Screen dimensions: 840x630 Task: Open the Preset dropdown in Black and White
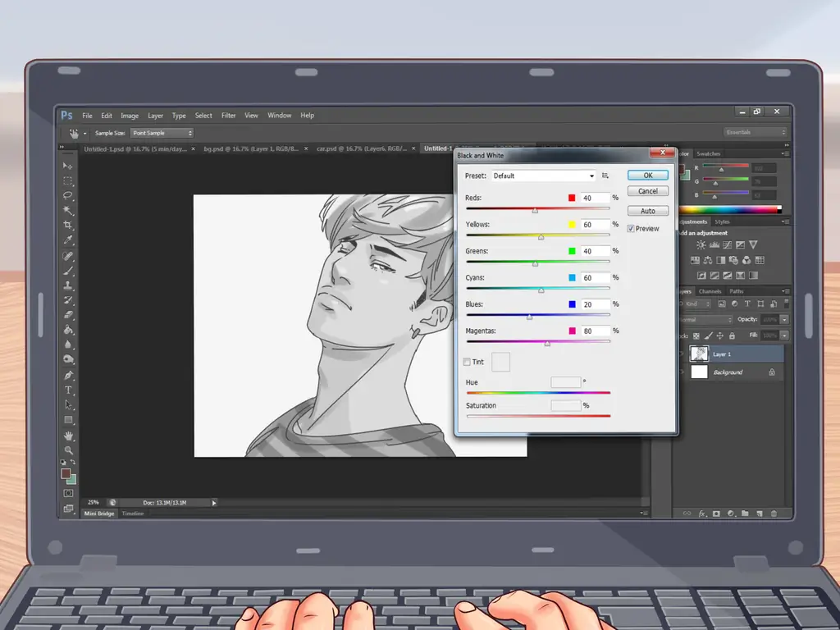tap(543, 176)
